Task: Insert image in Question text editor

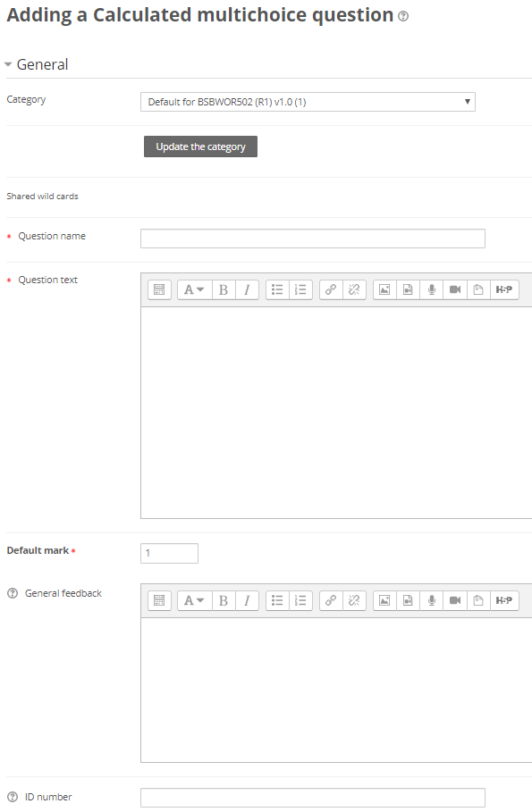Action: pyautogui.click(x=384, y=289)
